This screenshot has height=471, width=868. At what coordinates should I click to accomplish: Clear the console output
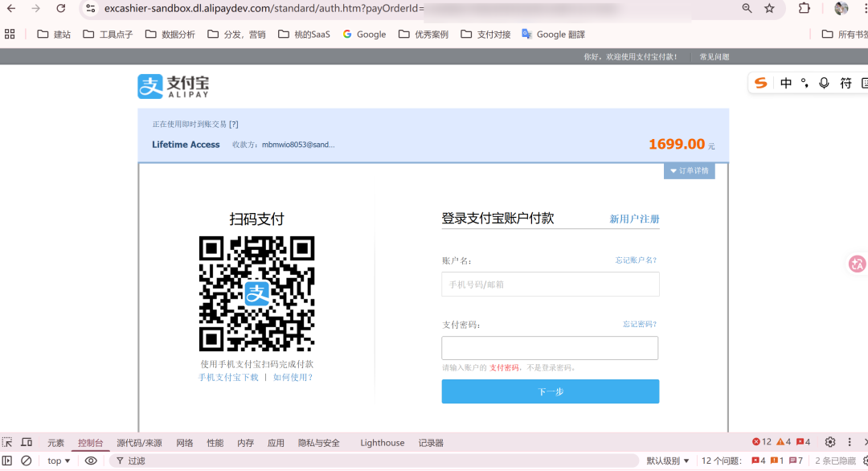point(27,460)
